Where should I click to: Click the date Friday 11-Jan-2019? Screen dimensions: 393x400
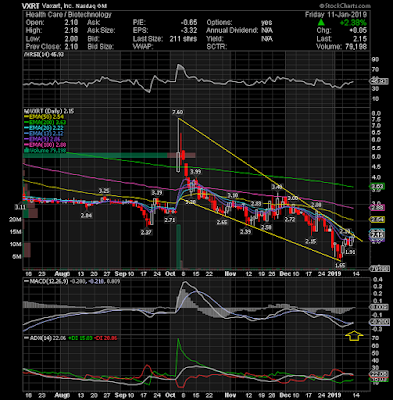click(x=336, y=15)
